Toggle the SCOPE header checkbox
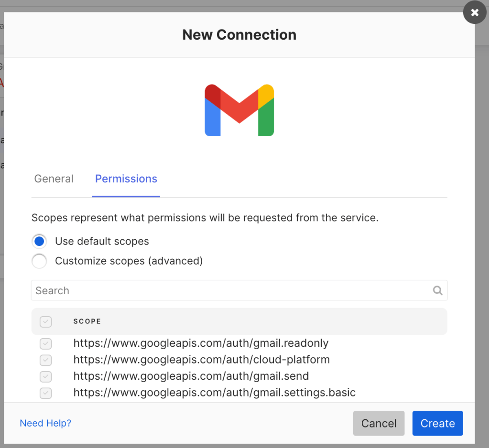 click(45, 321)
